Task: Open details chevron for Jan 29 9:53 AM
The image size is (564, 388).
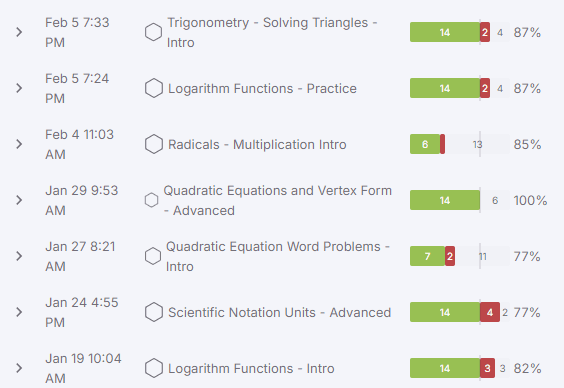Action: coord(19,200)
